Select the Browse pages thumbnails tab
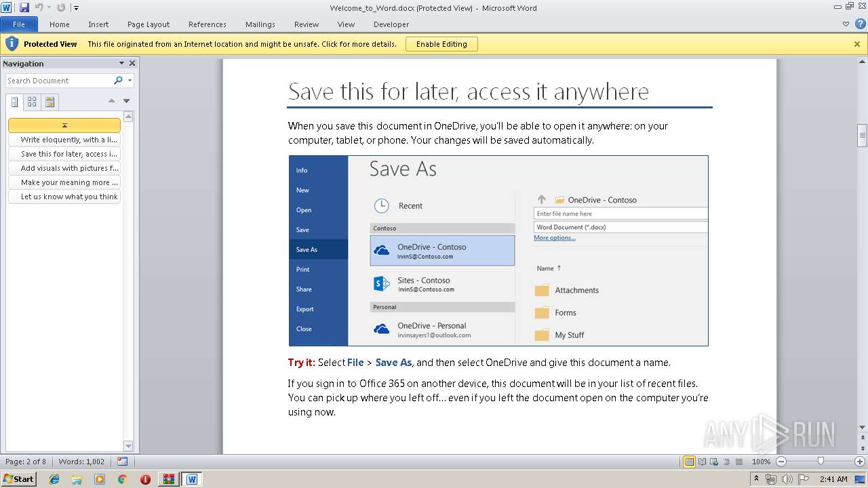Image resolution: width=868 pixels, height=488 pixels. point(32,102)
